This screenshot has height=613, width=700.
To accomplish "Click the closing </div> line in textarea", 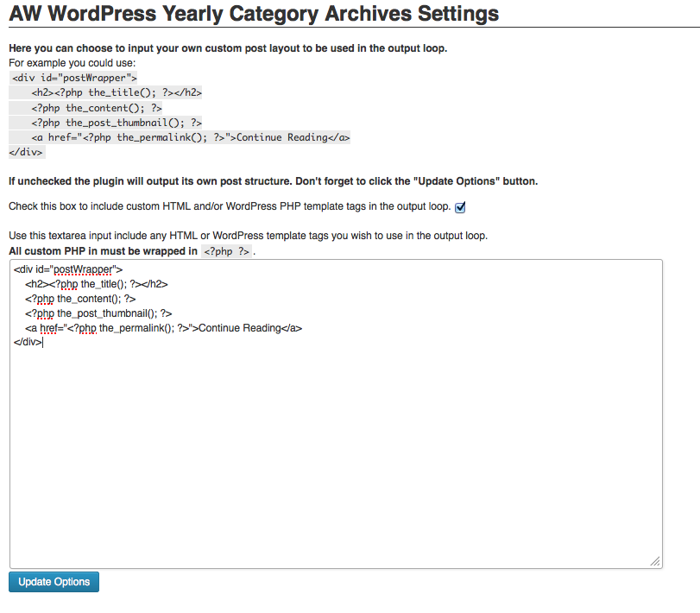I will [28, 342].
